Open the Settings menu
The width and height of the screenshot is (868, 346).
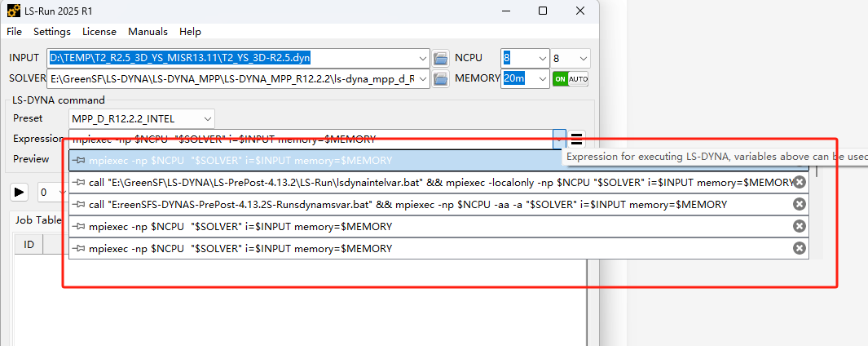[52, 32]
